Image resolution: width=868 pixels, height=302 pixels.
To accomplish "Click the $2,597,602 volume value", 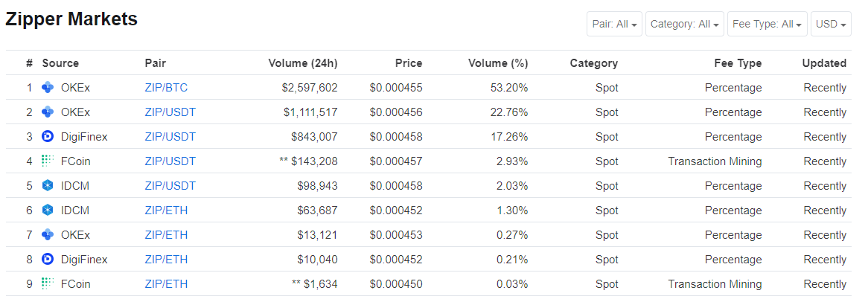I will tap(310, 87).
